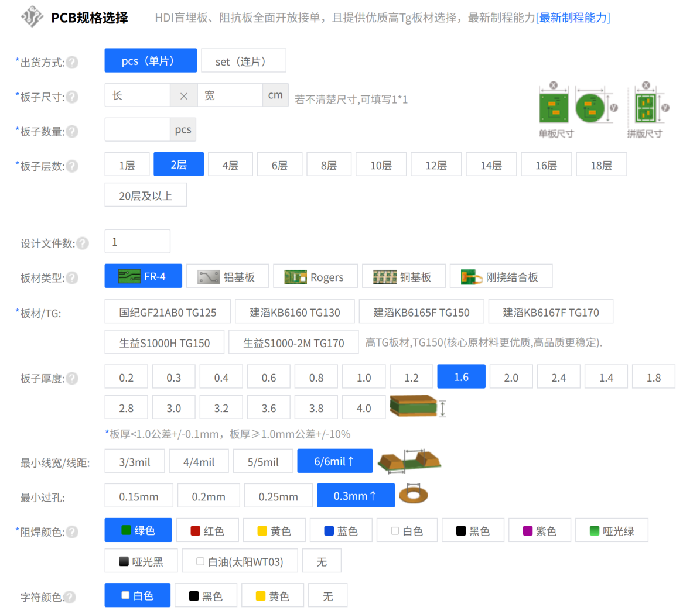Click the PCB规格选择 logo icon

tap(32, 16)
